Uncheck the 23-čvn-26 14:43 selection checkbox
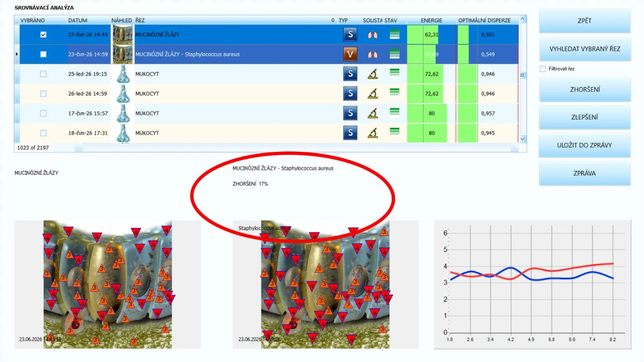The width and height of the screenshot is (644, 362). click(x=43, y=35)
